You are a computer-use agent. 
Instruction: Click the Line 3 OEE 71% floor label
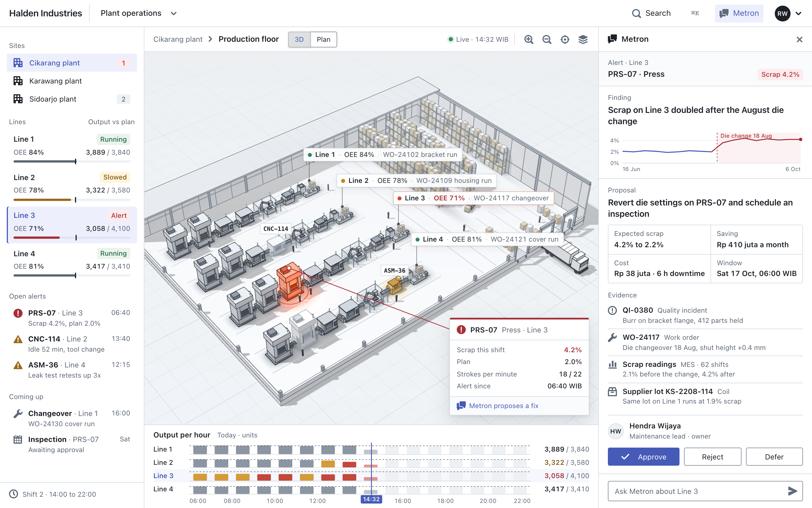[473, 198]
